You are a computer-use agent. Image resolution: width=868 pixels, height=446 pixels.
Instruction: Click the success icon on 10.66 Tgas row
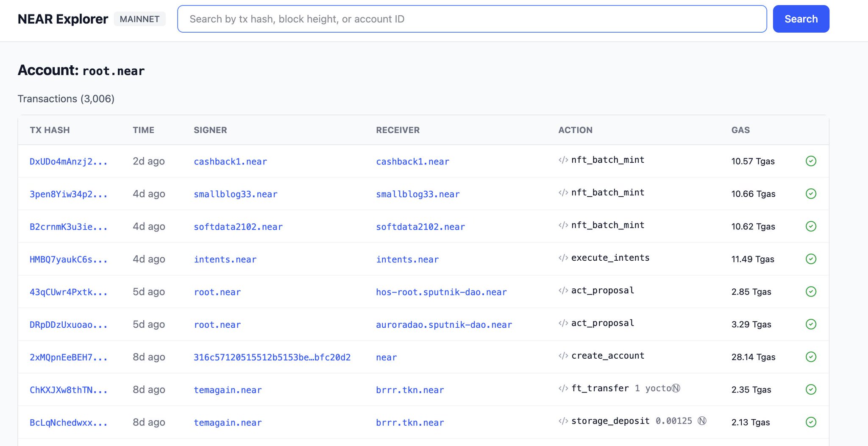tap(810, 194)
